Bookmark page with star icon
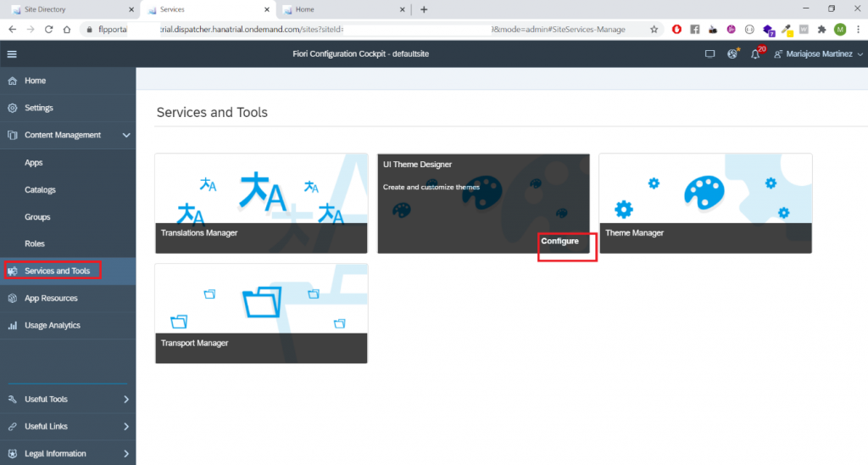 (654, 30)
